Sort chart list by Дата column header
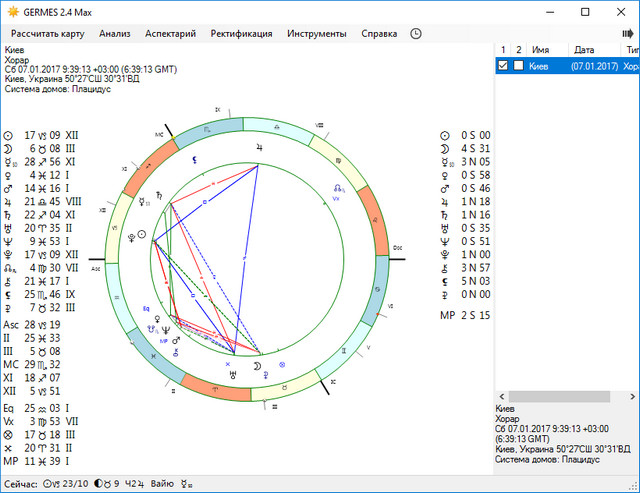640x493 pixels. click(584, 49)
